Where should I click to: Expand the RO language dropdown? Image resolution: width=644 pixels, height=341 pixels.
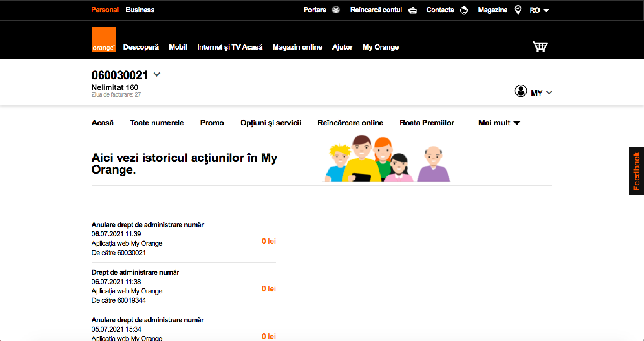[x=540, y=10]
